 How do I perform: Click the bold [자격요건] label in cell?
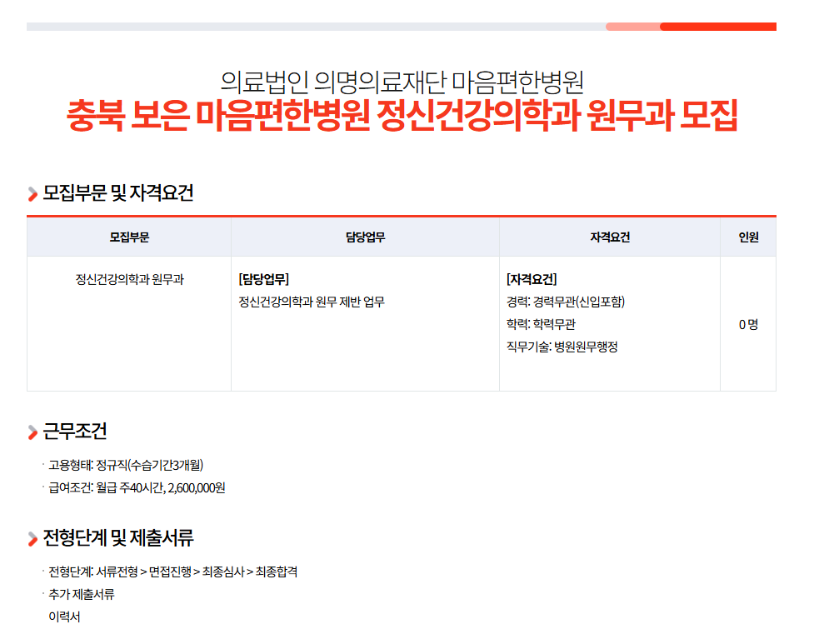(x=532, y=279)
